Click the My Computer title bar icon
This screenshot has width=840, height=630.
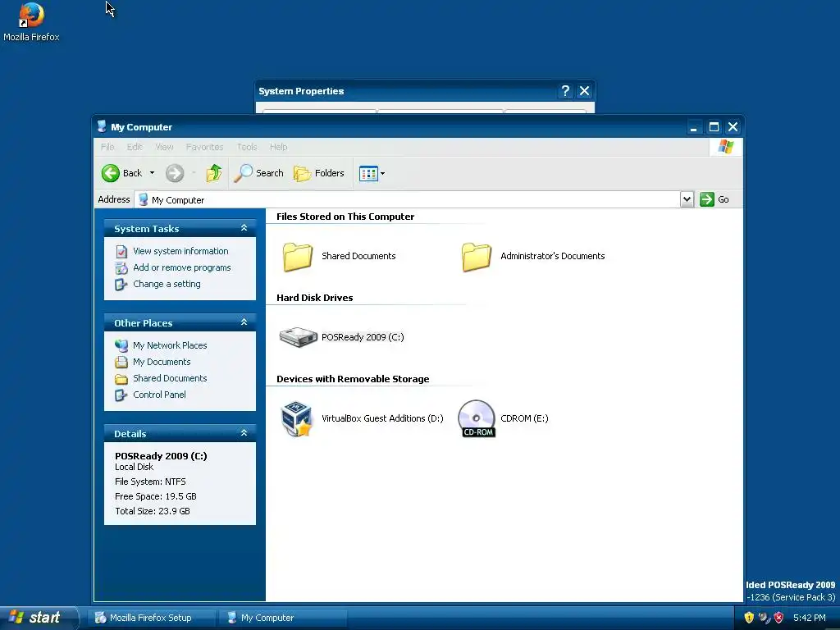[102, 126]
